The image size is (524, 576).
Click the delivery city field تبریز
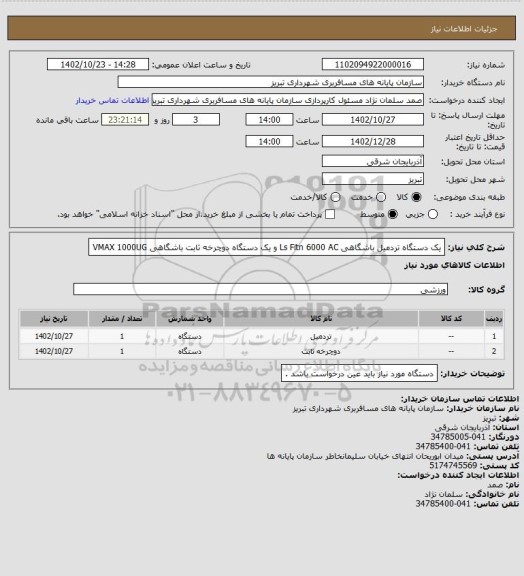(x=373, y=179)
